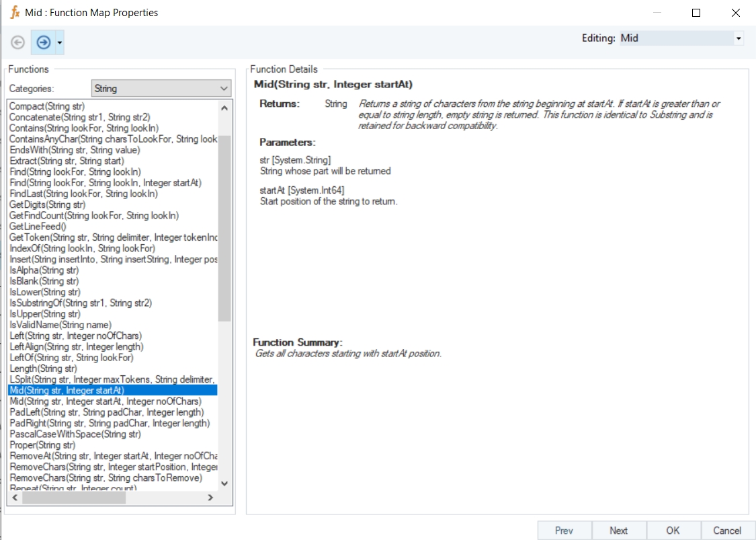This screenshot has height=540, width=756.
Task: Click the fx function icon in title bar
Action: pos(14,12)
